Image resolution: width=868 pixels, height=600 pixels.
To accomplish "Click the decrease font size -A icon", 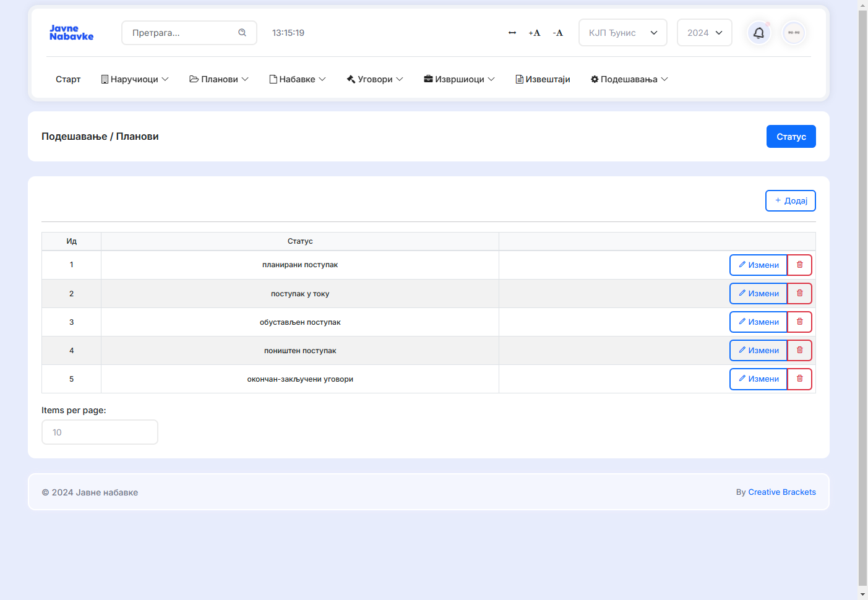I will [x=557, y=33].
